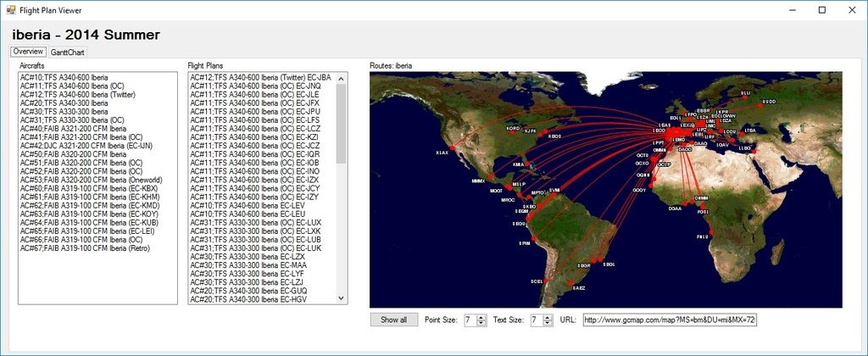The width and height of the screenshot is (868, 356).
Task: Switch to the GanttChart tab
Action: pos(66,53)
